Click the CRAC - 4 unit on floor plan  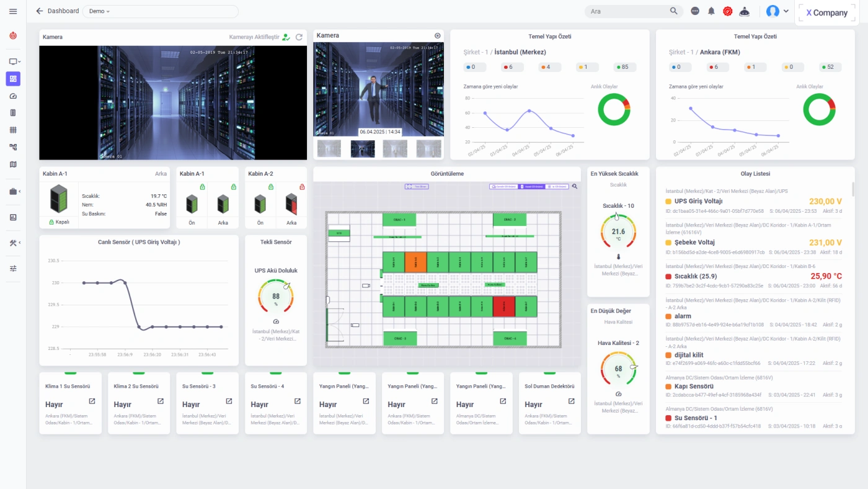[x=510, y=338]
